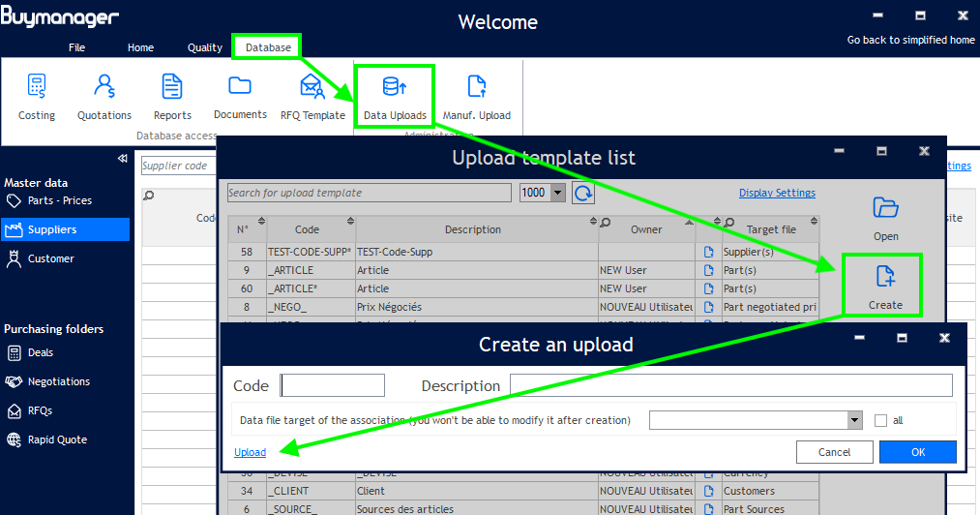Open the 1000 rows count dropdown
Screen dimensions: 980x515
point(557,193)
